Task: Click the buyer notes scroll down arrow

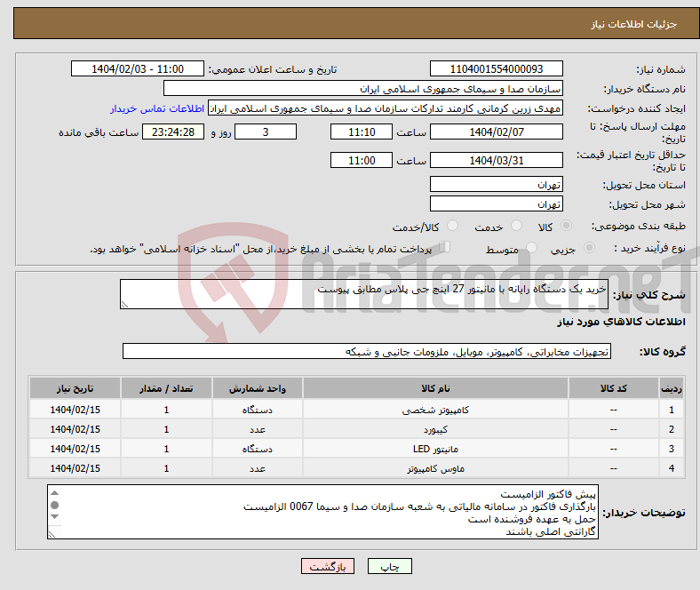Action: click(x=54, y=517)
